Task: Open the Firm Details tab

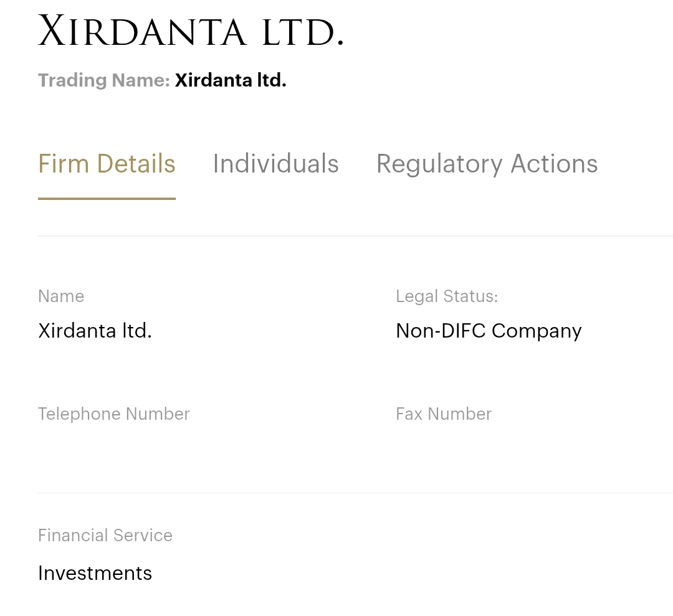Action: pos(107,164)
